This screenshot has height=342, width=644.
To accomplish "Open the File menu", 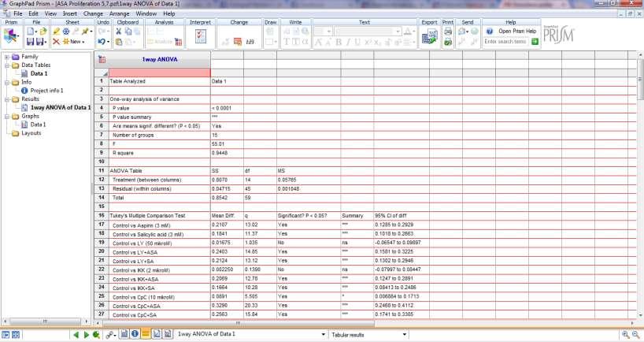I will (x=18, y=13).
